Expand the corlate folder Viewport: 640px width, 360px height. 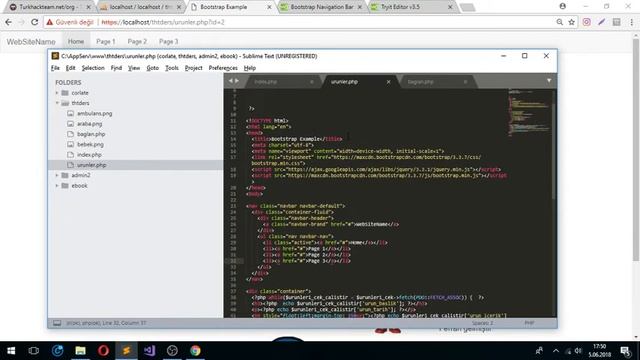coord(57,93)
